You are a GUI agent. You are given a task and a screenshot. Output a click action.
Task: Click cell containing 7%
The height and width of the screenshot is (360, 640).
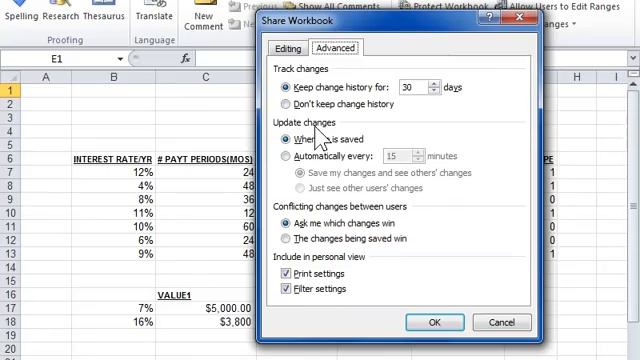[x=113, y=308]
